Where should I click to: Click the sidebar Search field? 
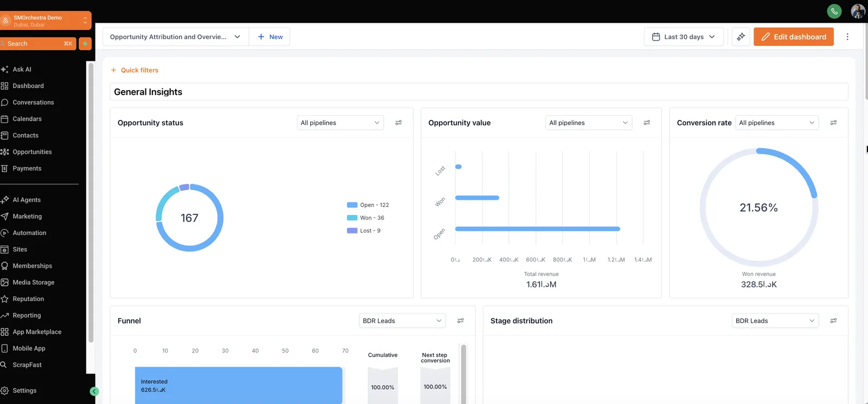pyautogui.click(x=38, y=43)
